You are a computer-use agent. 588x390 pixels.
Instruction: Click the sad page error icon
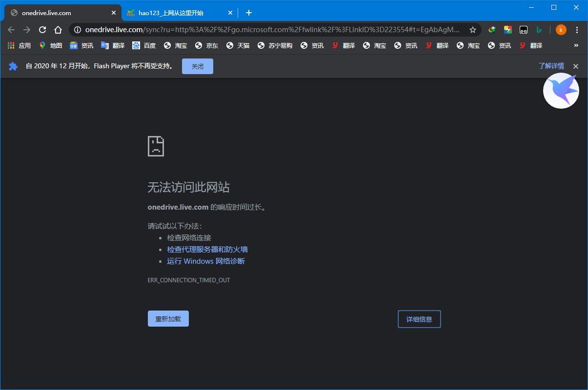click(156, 146)
